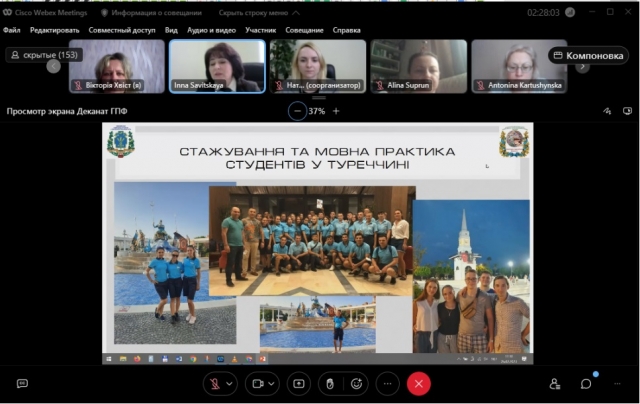Open the Файл menu
640x404 pixels.
click(x=11, y=30)
